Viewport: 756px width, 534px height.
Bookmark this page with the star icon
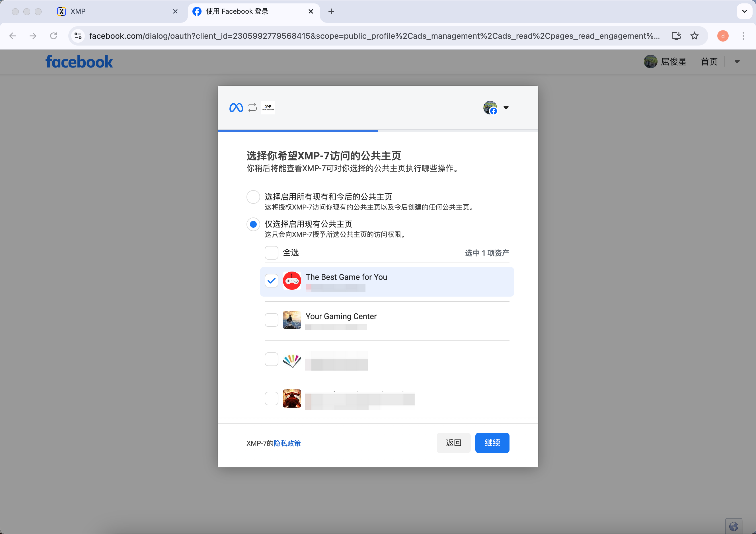pos(695,36)
